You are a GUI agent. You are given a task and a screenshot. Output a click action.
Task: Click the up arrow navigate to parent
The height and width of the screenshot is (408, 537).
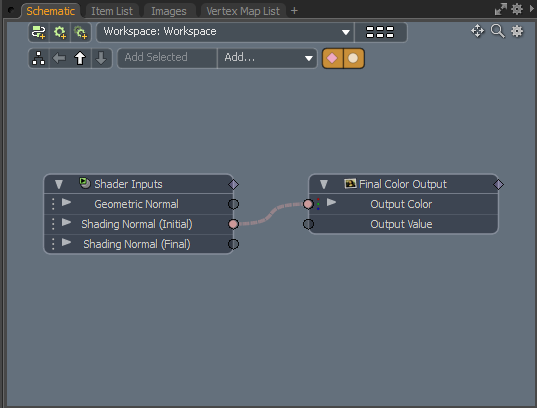coord(80,58)
